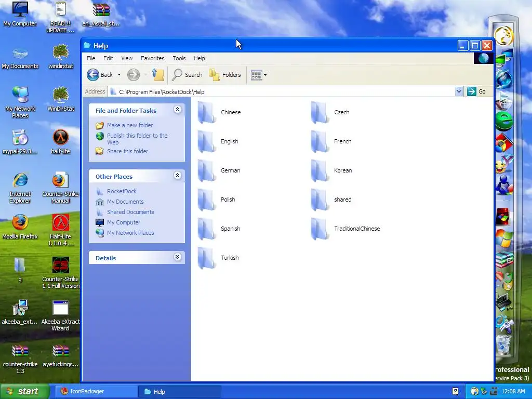Open the Edit menu
Screen dimensions: 532x399
coord(108,58)
